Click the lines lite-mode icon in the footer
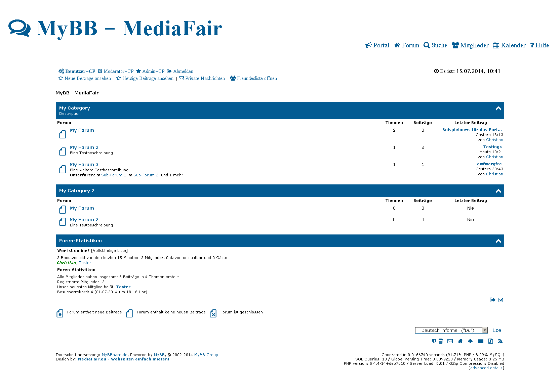This screenshot has height=392, width=560. 481,341
